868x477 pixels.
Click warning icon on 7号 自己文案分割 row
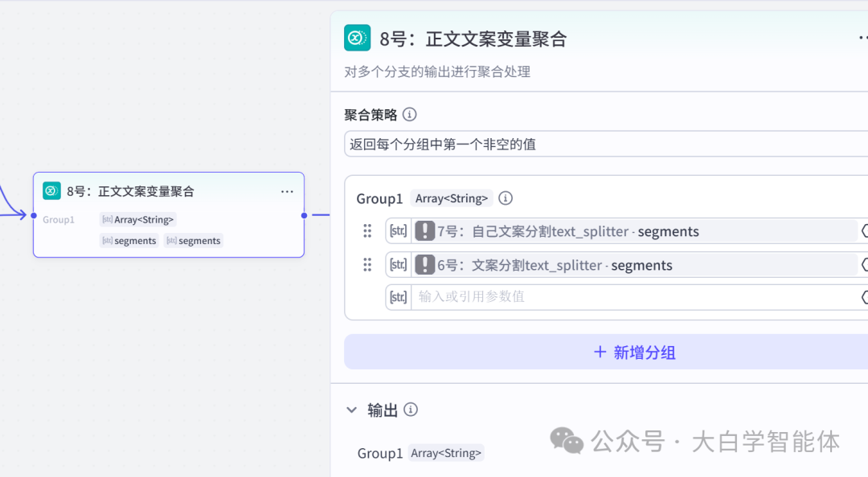(x=424, y=230)
